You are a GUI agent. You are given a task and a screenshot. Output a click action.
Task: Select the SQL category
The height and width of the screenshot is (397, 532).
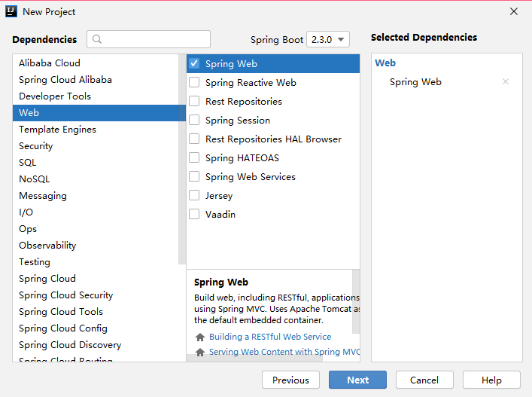click(96, 162)
